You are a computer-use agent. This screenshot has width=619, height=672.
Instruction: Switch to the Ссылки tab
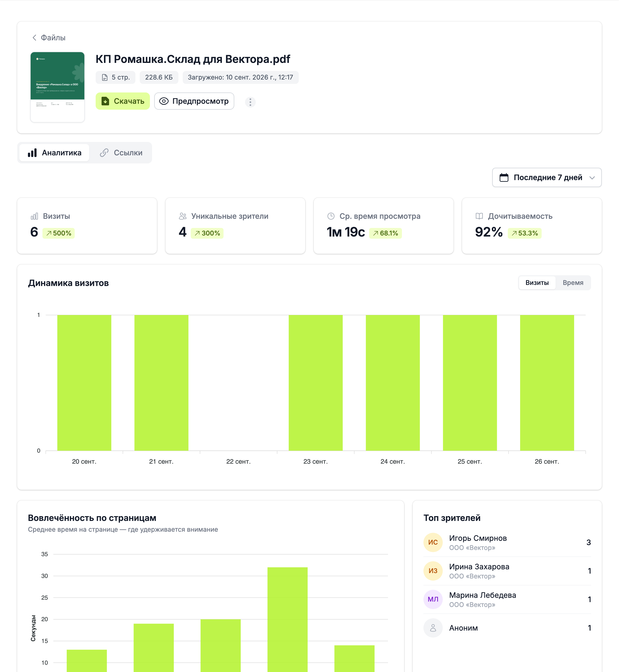pos(121,153)
